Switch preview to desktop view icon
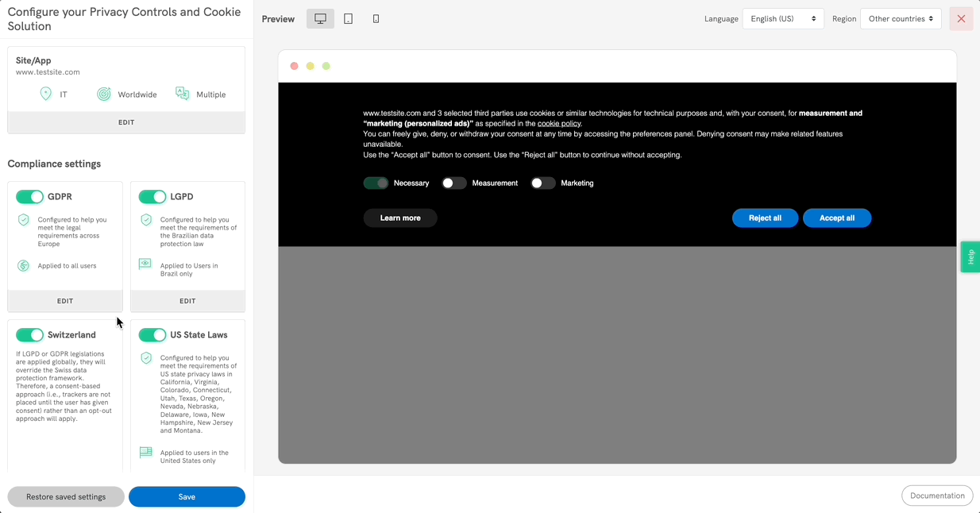 [x=320, y=19]
